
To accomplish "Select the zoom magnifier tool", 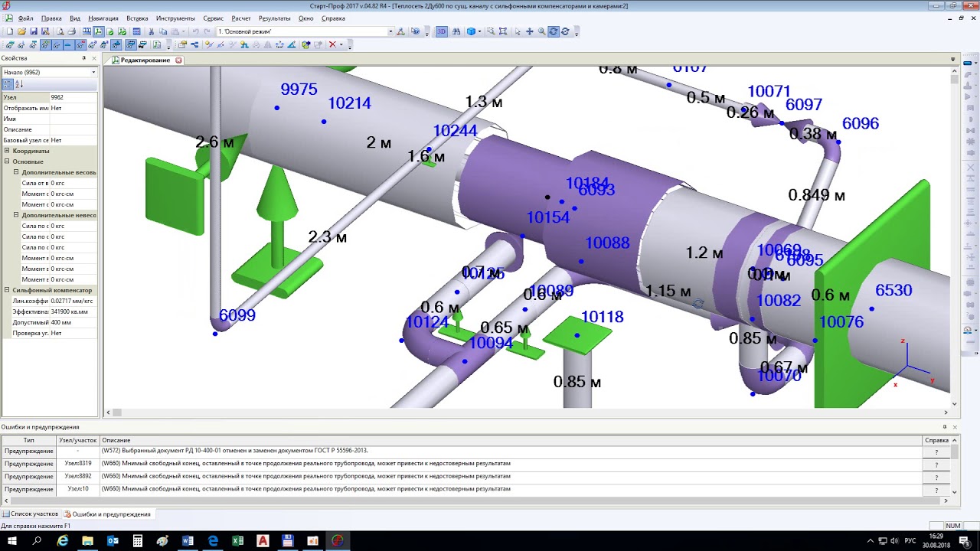I will (541, 31).
